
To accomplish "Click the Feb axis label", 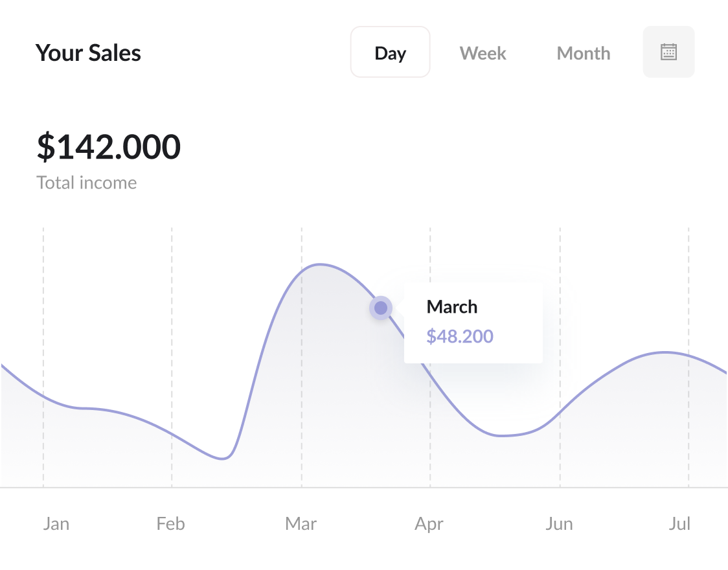I will click(170, 523).
